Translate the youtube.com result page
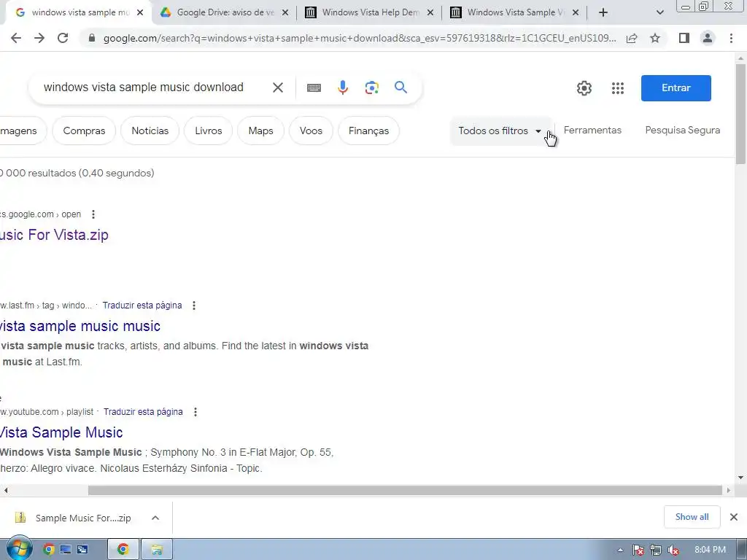 (143, 412)
